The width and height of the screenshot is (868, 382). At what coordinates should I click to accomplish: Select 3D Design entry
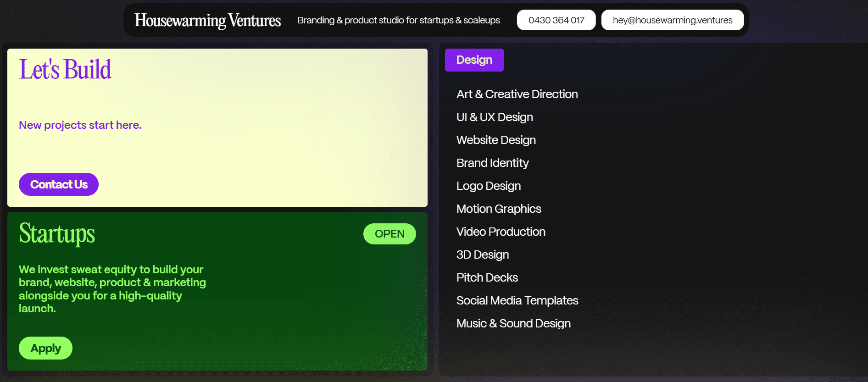click(483, 255)
